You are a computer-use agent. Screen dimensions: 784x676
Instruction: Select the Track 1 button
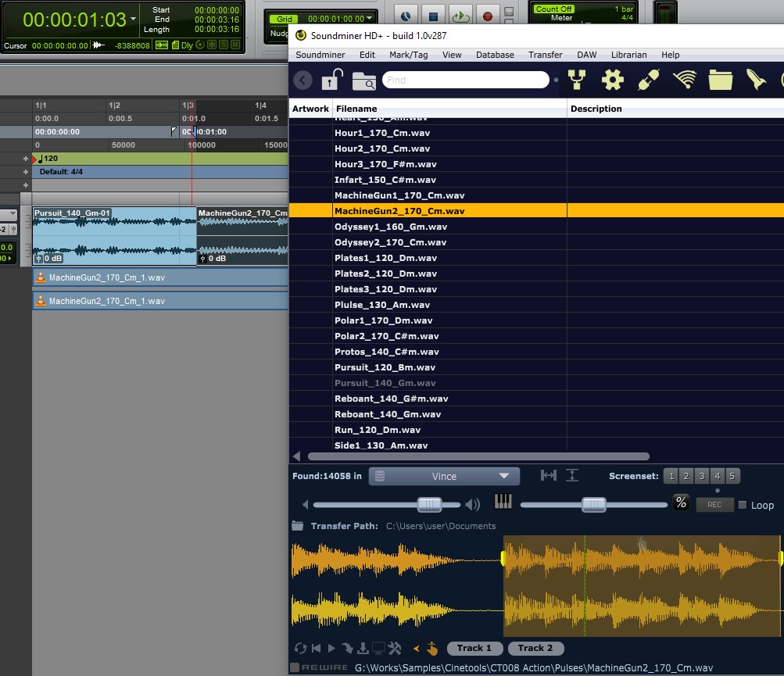(x=474, y=648)
